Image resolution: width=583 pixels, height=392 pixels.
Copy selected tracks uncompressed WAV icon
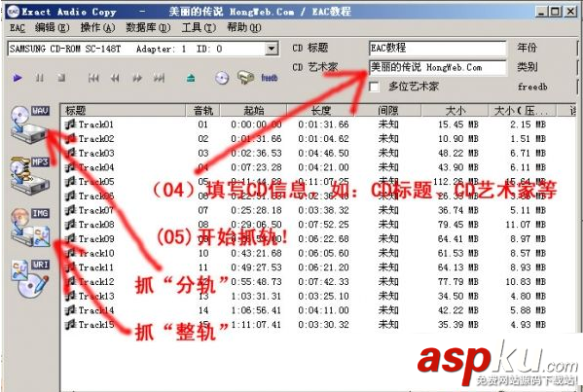30,125
